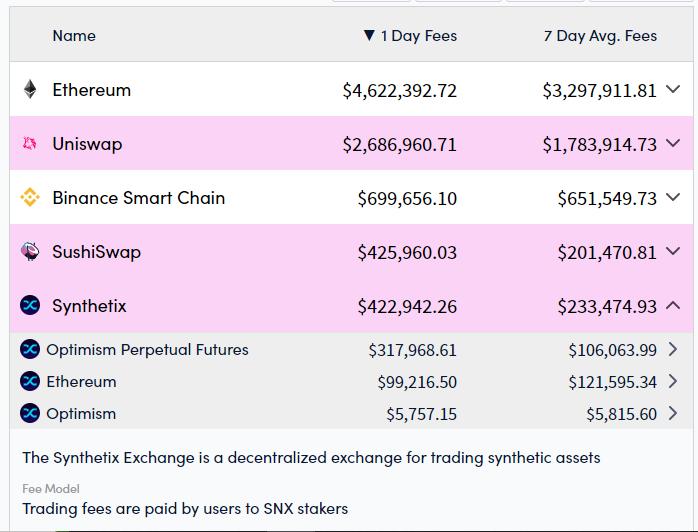Click icon beside Optimism Perpetual Futures
The image size is (698, 532).
pos(30,350)
